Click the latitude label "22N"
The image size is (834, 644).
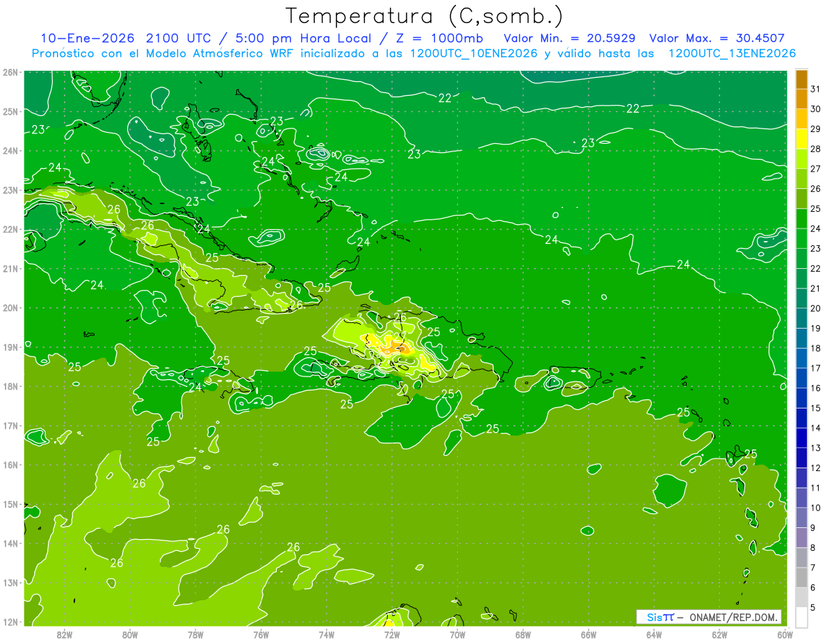[10, 229]
